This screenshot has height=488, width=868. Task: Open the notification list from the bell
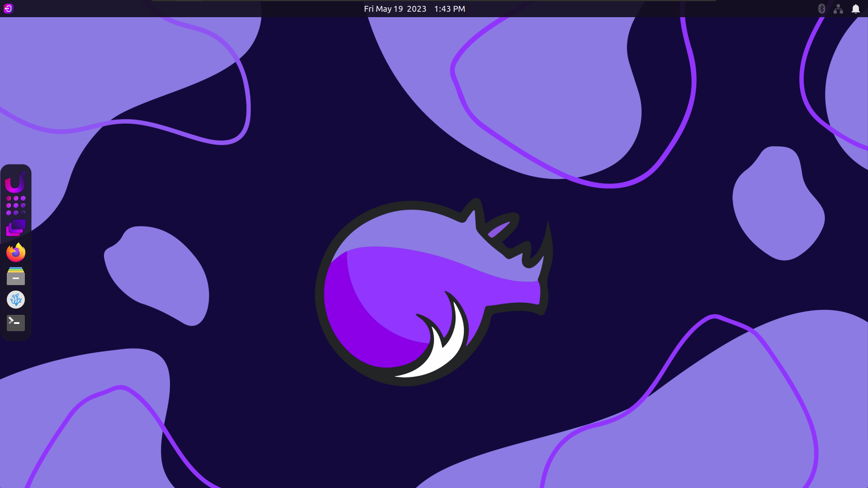(856, 9)
